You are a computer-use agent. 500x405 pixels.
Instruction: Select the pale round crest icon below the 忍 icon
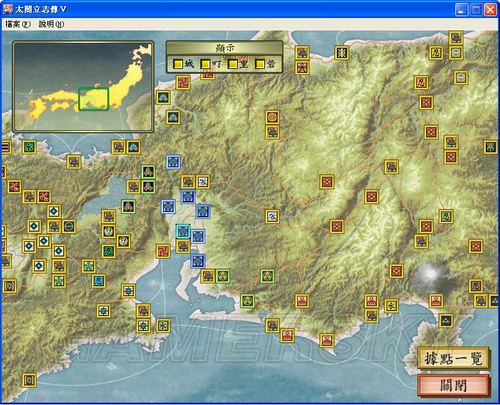(461, 77)
